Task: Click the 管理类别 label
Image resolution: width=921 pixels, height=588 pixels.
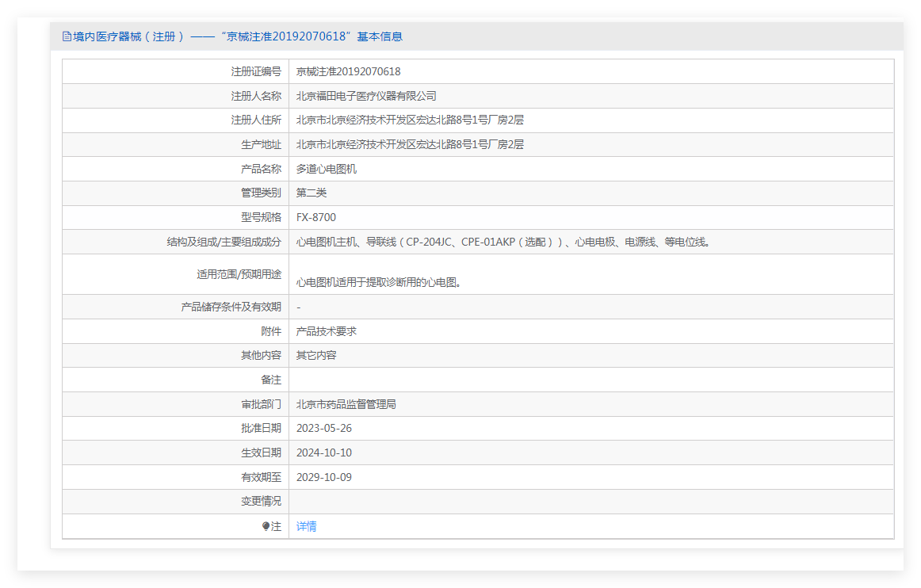Action: (262, 193)
